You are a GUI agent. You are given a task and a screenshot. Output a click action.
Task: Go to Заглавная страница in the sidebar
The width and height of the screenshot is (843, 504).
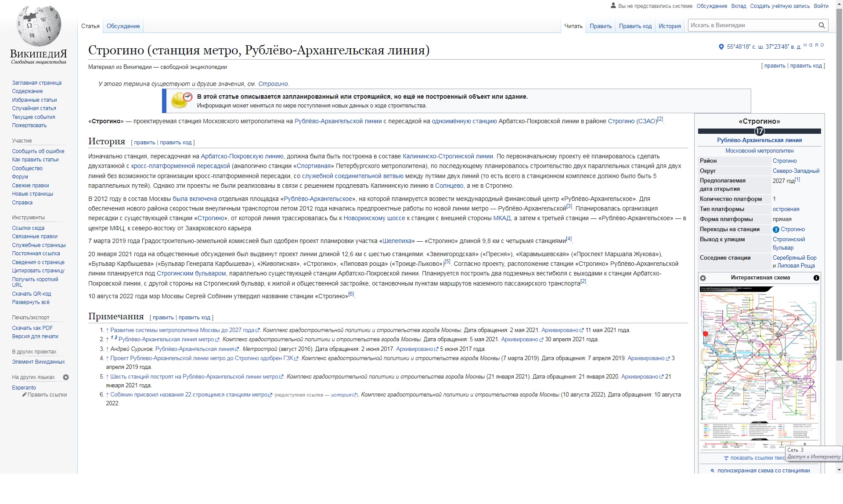pyautogui.click(x=37, y=83)
